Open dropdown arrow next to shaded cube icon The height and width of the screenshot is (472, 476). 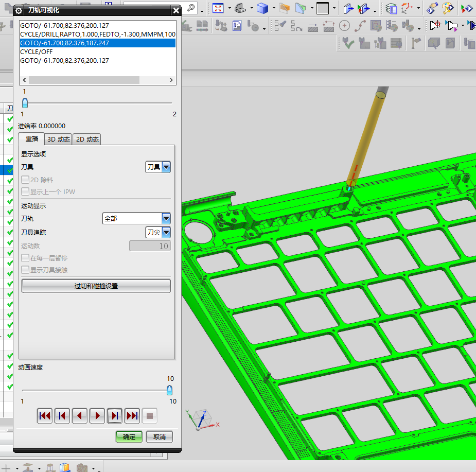coord(274,8)
